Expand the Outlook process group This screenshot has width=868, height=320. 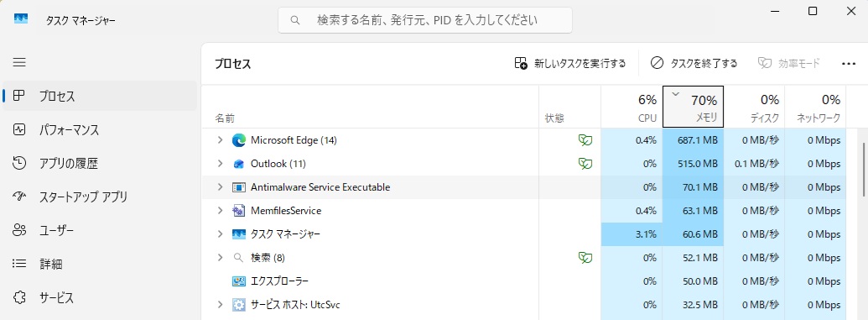pos(220,164)
